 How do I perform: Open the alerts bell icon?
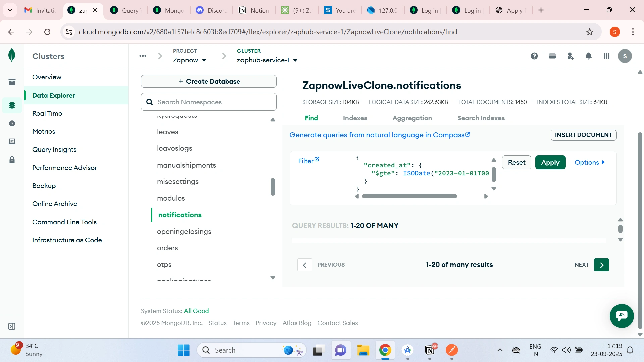[589, 56]
